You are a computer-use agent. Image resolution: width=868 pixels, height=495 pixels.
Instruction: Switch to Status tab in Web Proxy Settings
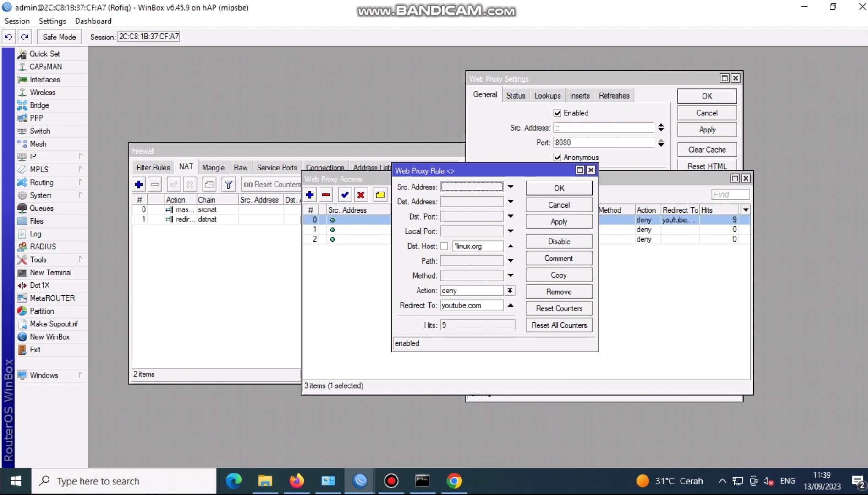coord(516,95)
